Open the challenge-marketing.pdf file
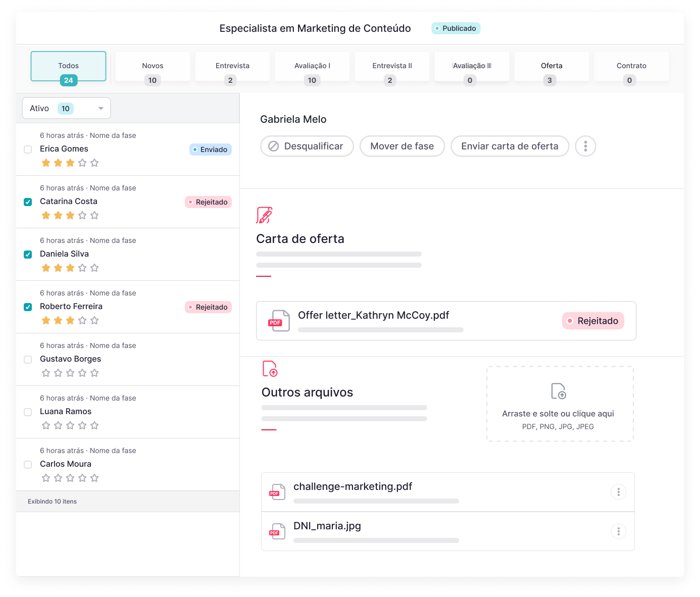The image size is (700, 597). point(353,486)
